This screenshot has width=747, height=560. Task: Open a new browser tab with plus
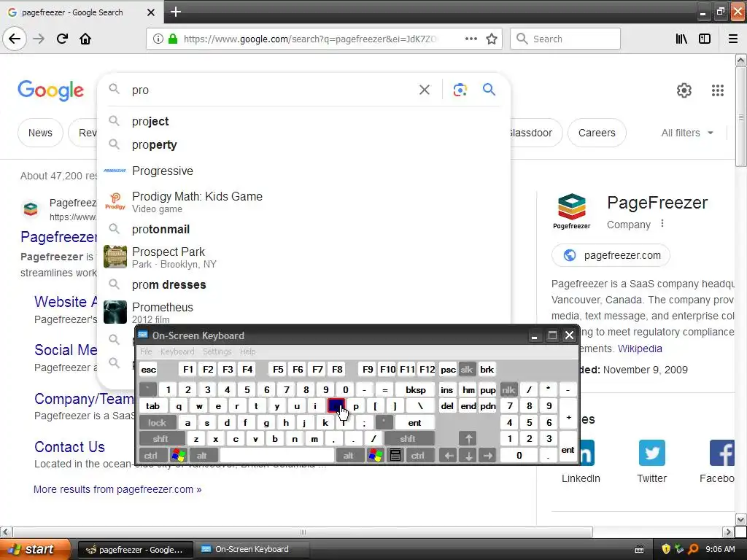click(175, 12)
